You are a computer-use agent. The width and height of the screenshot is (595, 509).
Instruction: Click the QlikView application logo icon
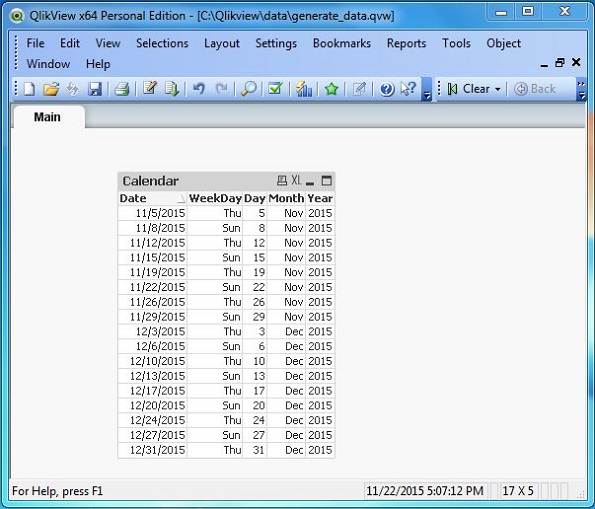coord(17,16)
